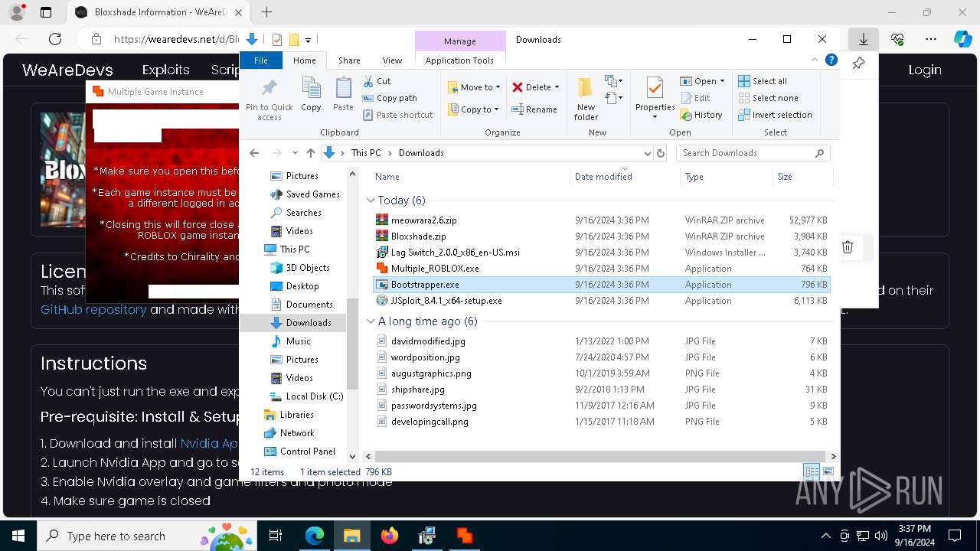Switch to the Share ribbon tab

[349, 60]
